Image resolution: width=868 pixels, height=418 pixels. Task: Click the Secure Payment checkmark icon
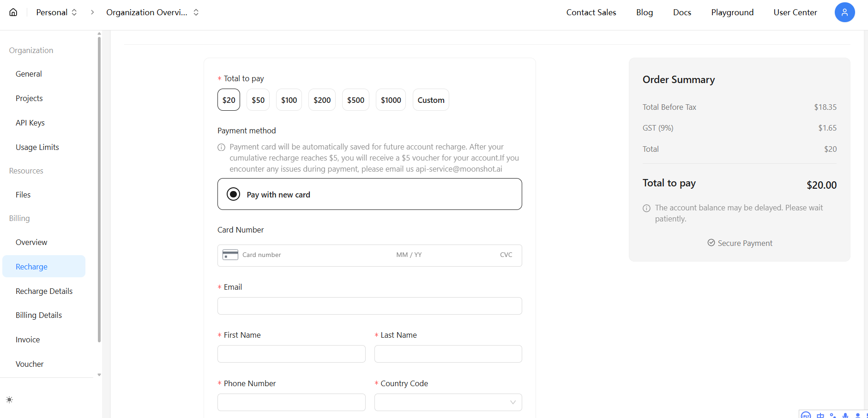(x=711, y=243)
